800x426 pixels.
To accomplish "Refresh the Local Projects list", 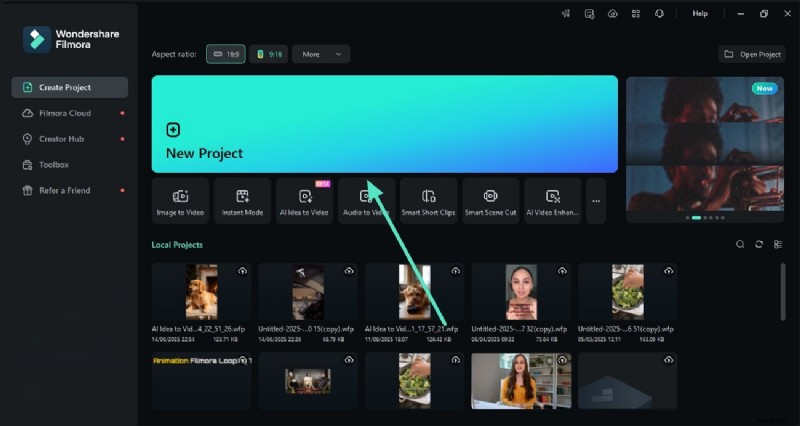I will pos(759,244).
